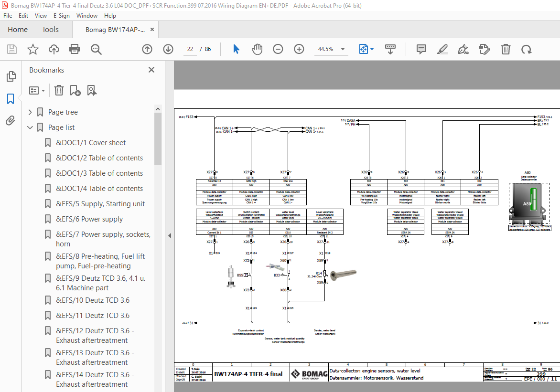Open the zoom percentage dropdown
Screen dimensions: 560x392
343,49
